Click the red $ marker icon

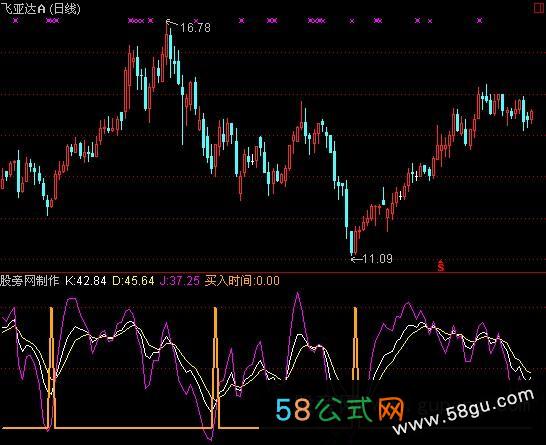[441, 266]
